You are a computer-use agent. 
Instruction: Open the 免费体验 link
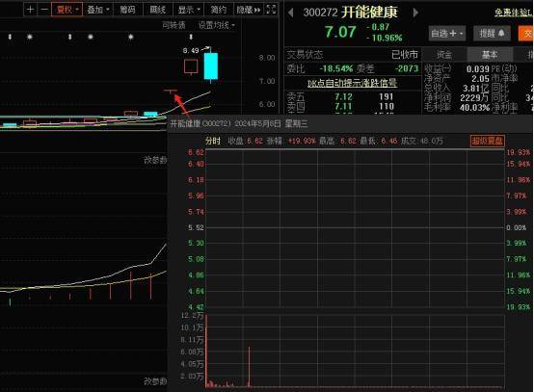(x=513, y=13)
